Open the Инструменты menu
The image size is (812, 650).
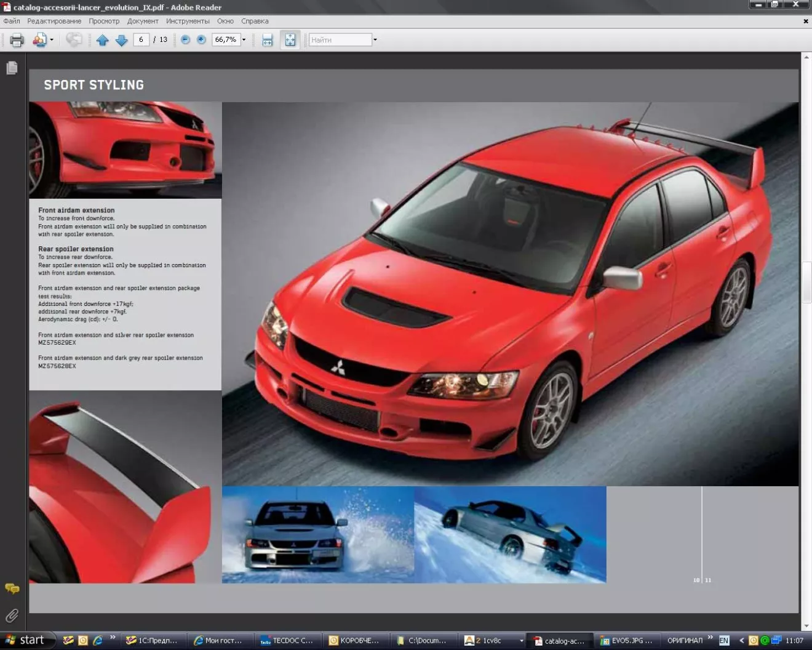(188, 21)
